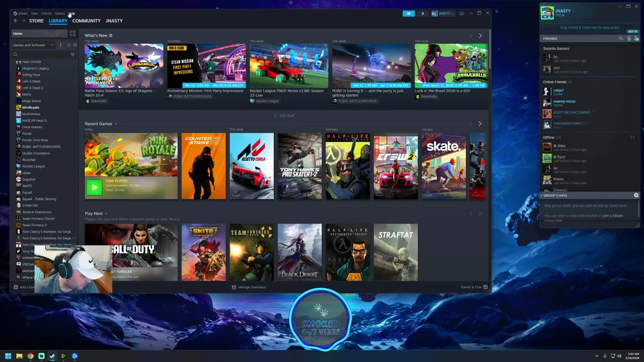Search friends using the magnifier icon
The height and width of the screenshot is (362, 644).
(x=621, y=38)
